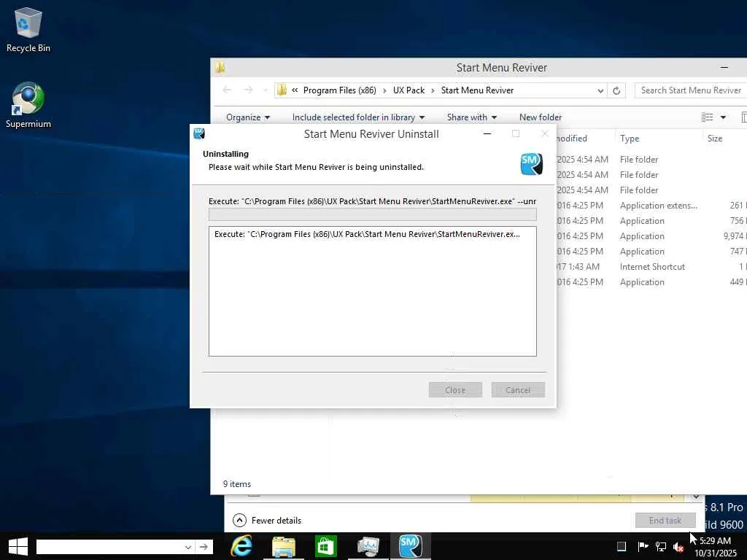This screenshot has height=560, width=747.
Task: Select the Execute log entry in list
Action: click(x=367, y=234)
